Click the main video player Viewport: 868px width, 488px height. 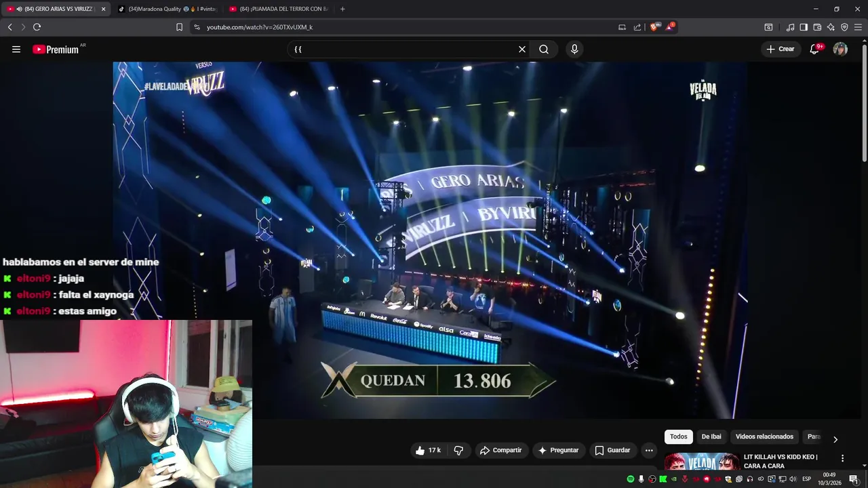pyautogui.click(x=430, y=240)
